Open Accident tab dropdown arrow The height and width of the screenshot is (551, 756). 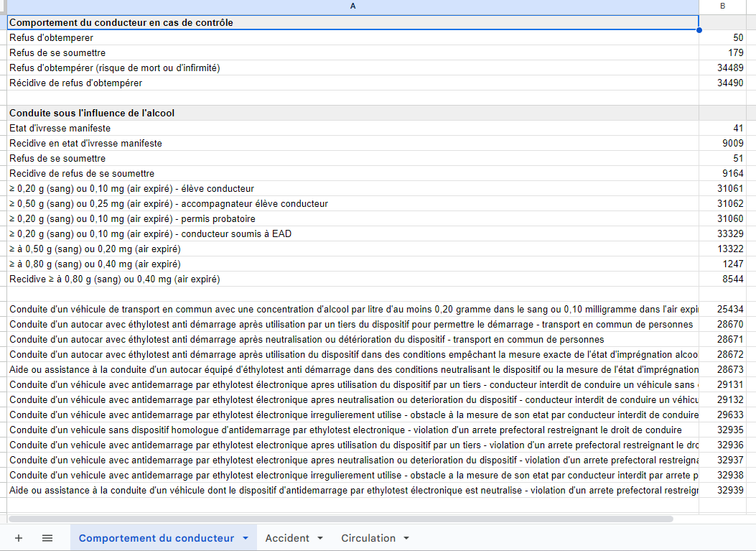(320, 538)
